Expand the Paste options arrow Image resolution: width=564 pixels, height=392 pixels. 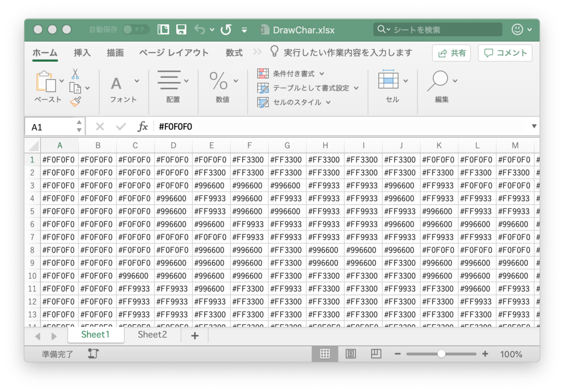62,81
